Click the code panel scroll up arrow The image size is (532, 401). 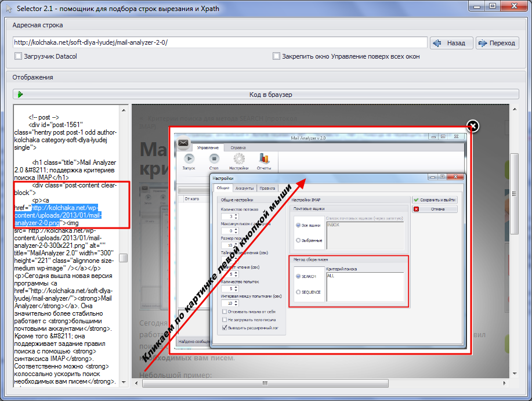pyautogui.click(x=124, y=110)
